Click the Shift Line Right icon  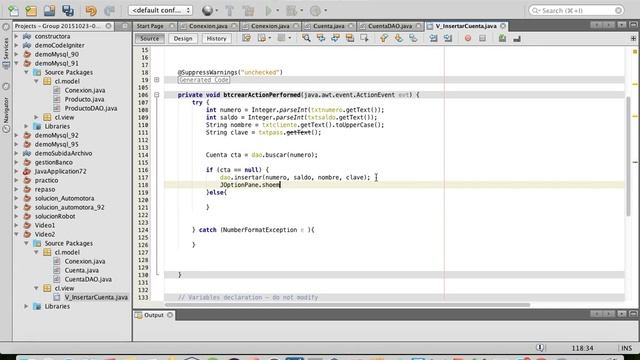(x=448, y=38)
